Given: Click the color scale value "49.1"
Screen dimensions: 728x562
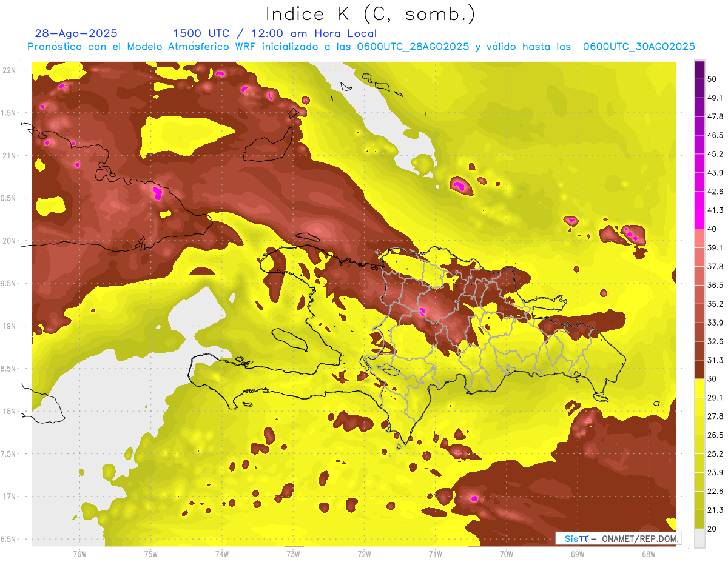Looking at the screenshot, I should 715,98.
